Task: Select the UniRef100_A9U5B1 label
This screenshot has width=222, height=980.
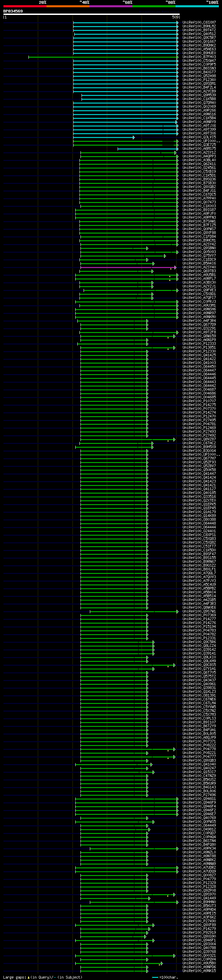Action: (199, 275)
